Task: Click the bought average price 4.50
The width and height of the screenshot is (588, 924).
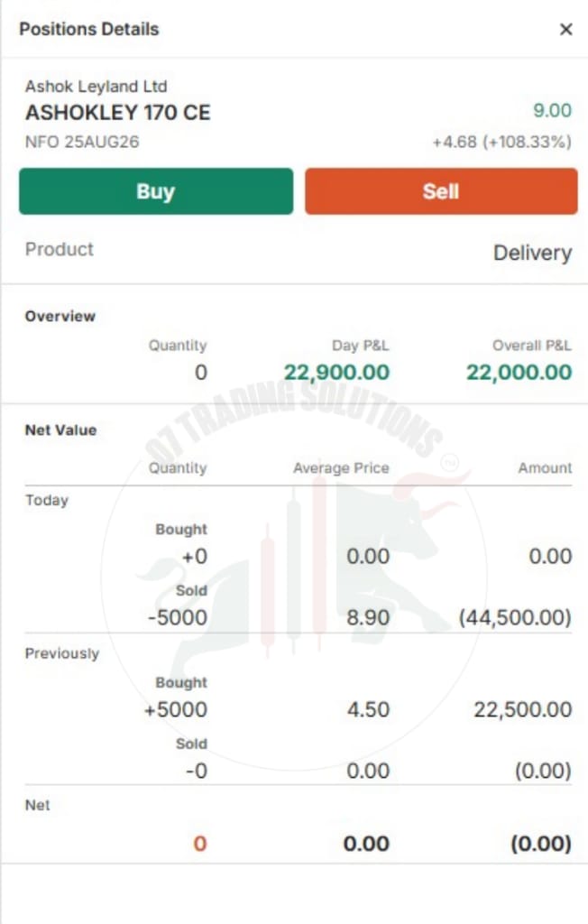Action: click(x=368, y=709)
